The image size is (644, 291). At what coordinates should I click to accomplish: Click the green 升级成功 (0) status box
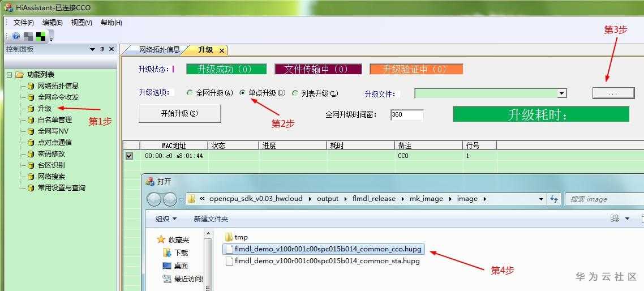pos(226,69)
